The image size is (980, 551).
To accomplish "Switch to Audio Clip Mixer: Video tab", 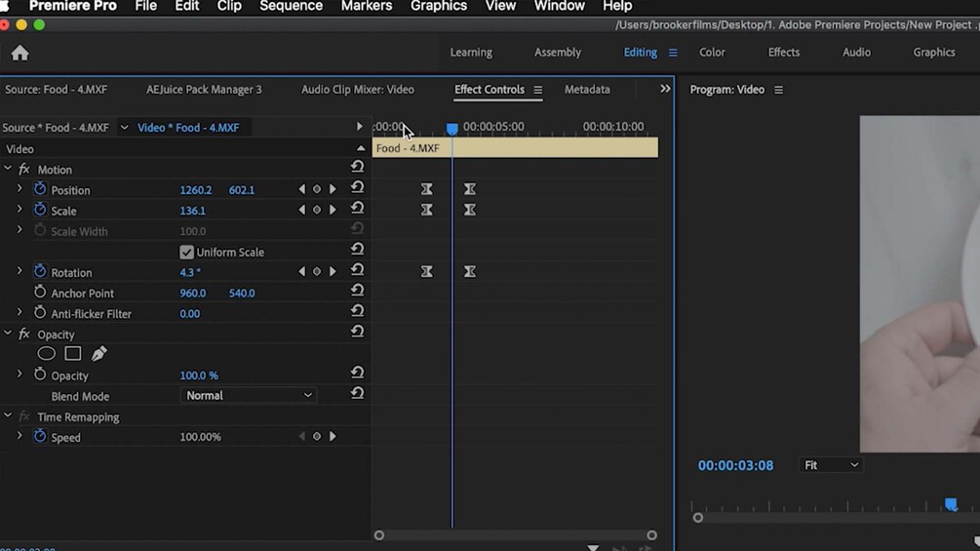I will click(x=358, y=90).
